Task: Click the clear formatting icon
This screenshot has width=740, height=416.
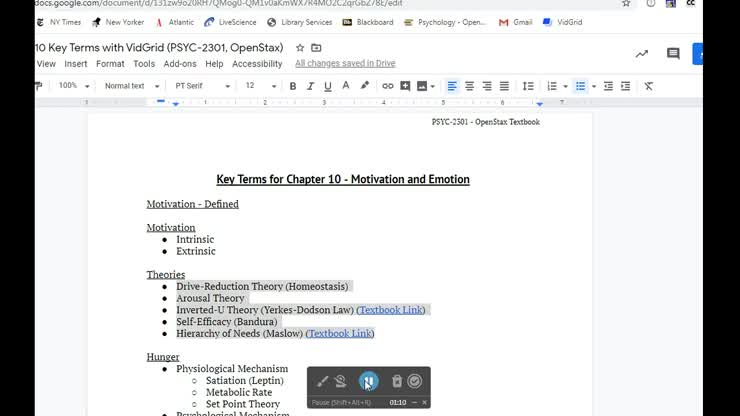Action: 648,86
